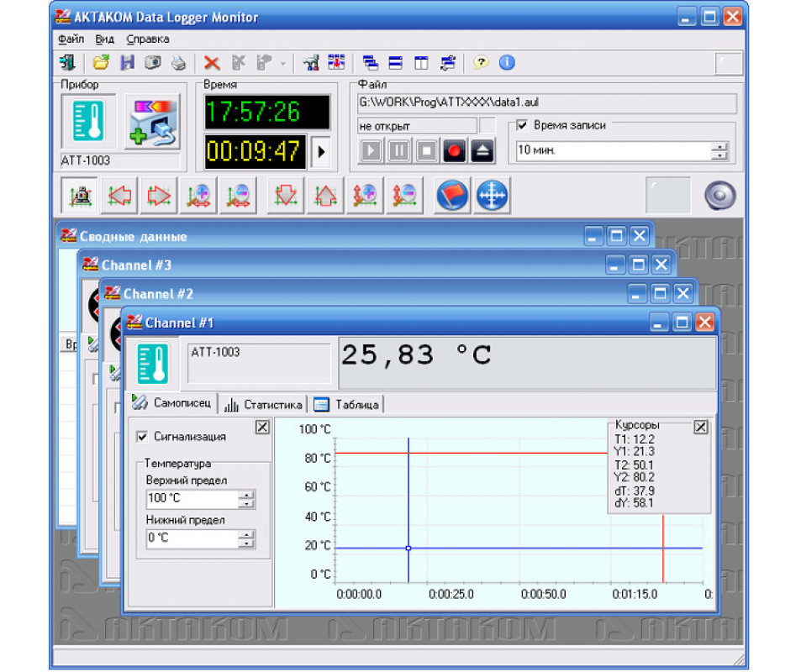Start recording with the red Record button
The height and width of the screenshot is (672, 801).
click(x=454, y=151)
